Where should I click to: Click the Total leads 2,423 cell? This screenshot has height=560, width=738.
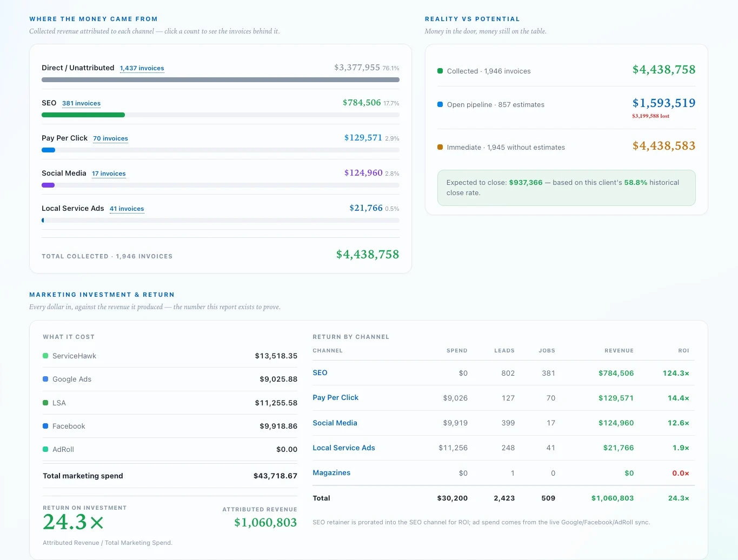tap(504, 498)
